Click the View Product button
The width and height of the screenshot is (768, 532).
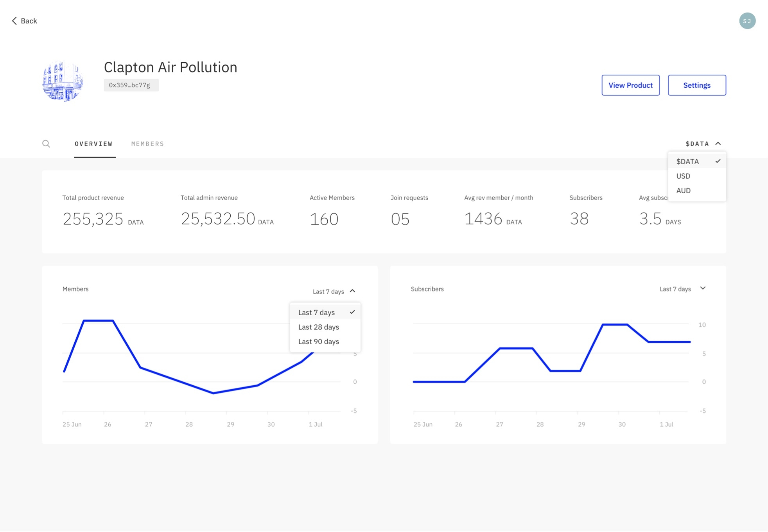tap(630, 85)
